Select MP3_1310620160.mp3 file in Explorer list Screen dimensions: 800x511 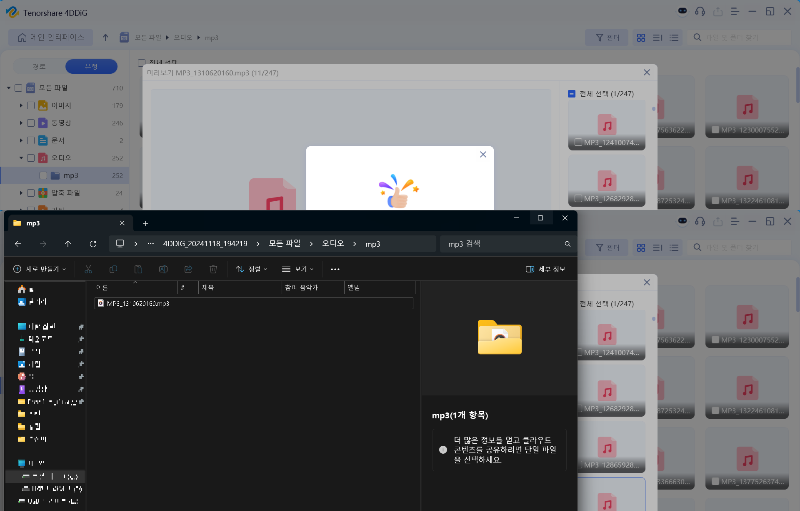(x=254, y=303)
